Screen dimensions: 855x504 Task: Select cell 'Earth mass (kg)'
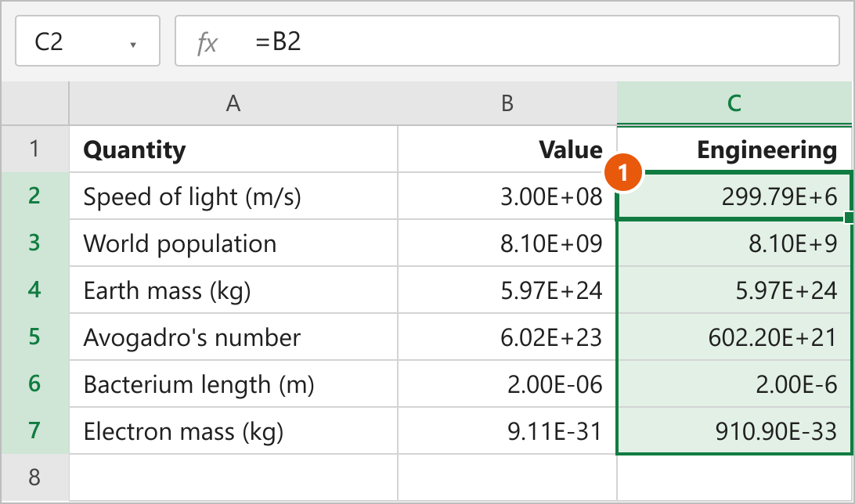tap(233, 290)
